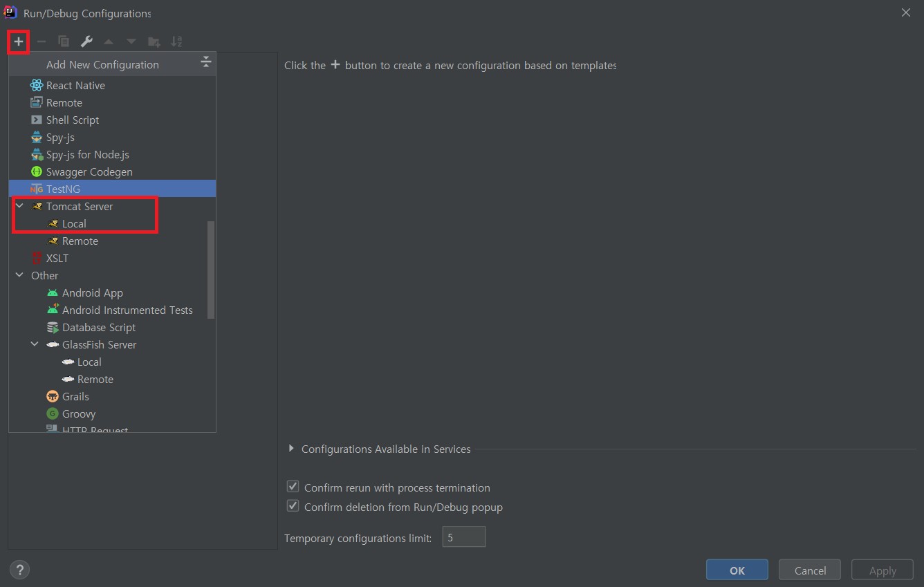Select the Shell Script icon
The height and width of the screenshot is (587, 924).
[37, 120]
